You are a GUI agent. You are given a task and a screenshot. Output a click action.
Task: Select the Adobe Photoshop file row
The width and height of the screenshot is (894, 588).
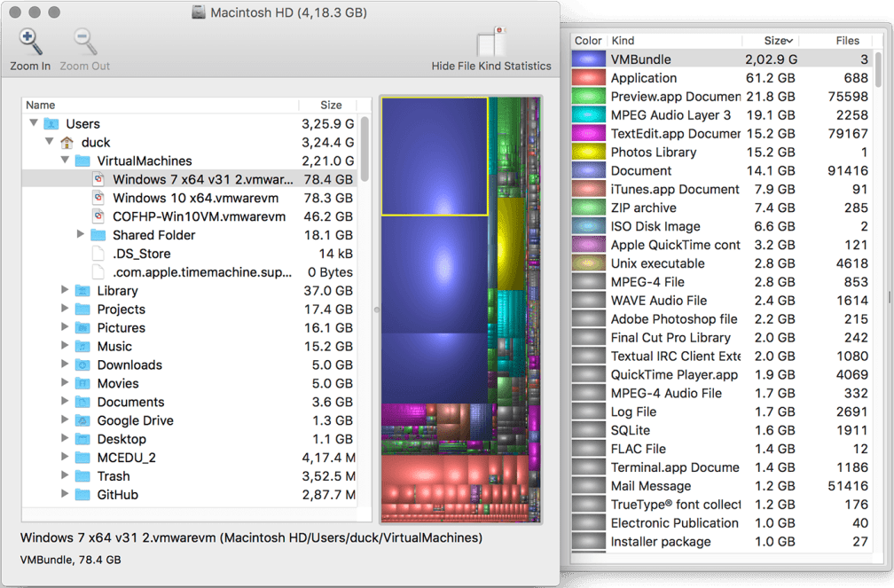coord(722,318)
